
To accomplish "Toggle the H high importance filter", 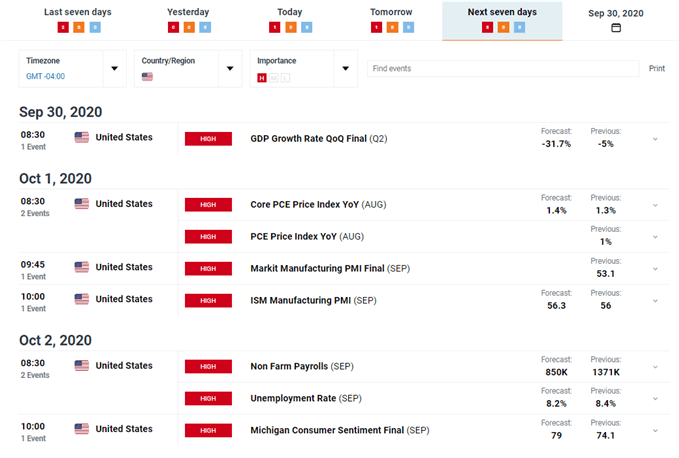I will coord(262,78).
